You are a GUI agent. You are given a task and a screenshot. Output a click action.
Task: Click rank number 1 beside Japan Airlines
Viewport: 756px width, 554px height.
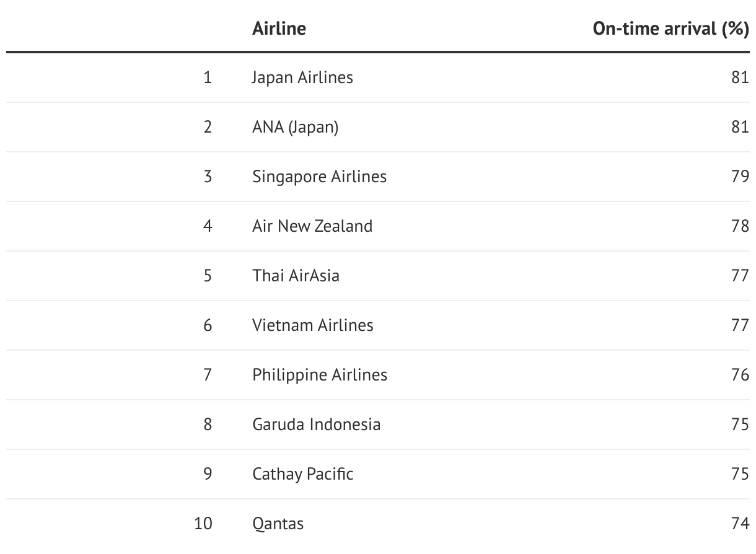pos(207,77)
